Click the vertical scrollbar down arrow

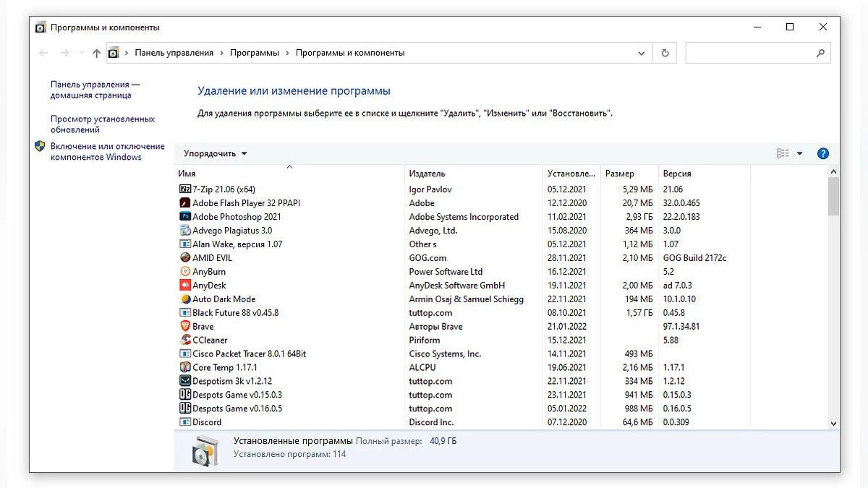pyautogui.click(x=833, y=424)
